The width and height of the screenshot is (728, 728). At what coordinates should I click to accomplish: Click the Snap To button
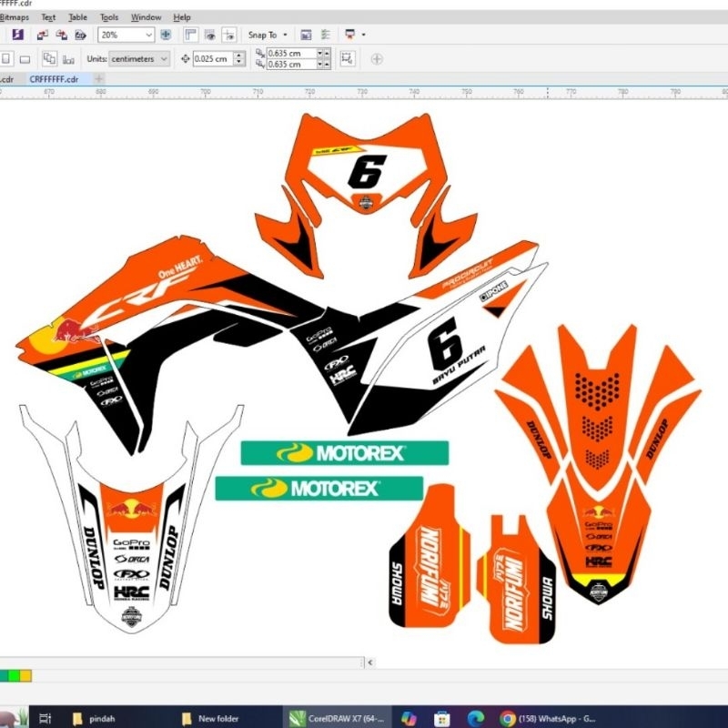pyautogui.click(x=263, y=35)
